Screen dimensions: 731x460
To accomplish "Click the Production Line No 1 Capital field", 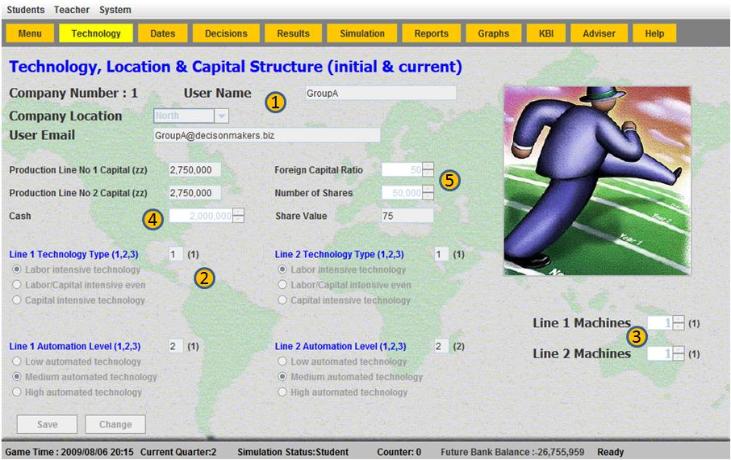I will point(194,170).
